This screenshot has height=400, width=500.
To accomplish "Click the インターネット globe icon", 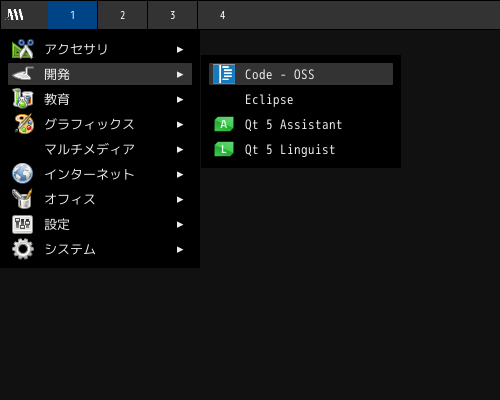I will 23,174.
